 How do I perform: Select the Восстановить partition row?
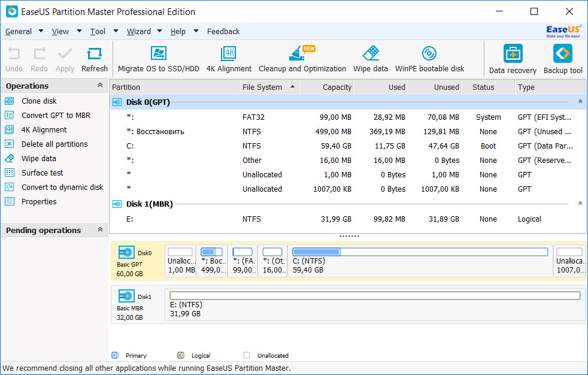pos(347,132)
